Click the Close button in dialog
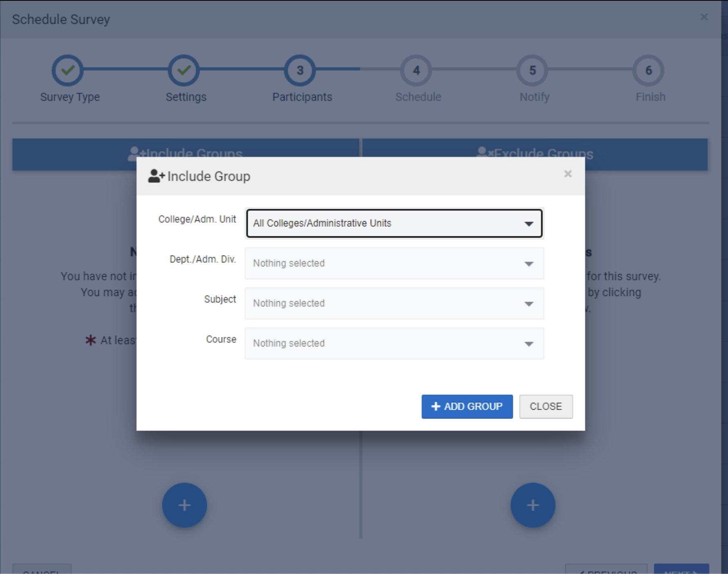This screenshot has height=574, width=728. (546, 406)
